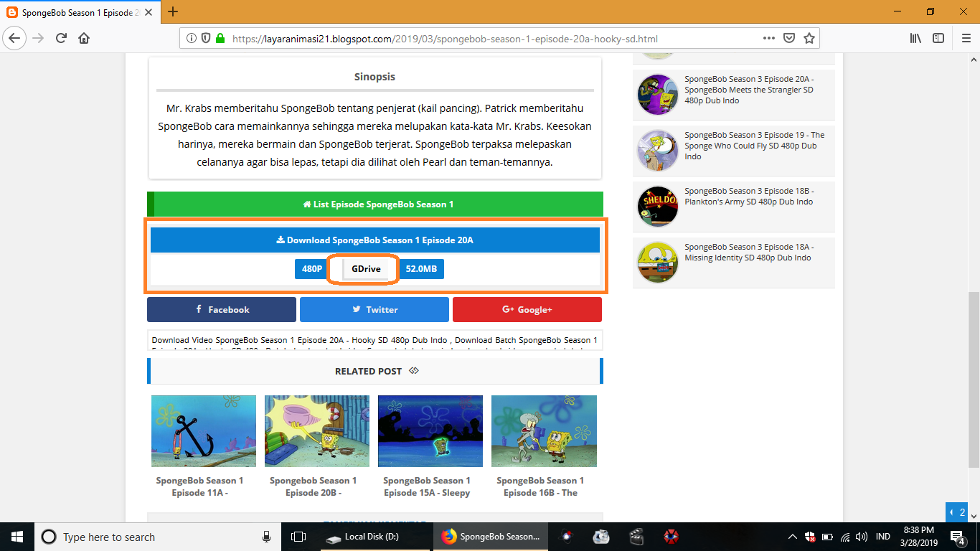Click the RELATED POST heading icon
The height and width of the screenshot is (551, 980).
414,371
